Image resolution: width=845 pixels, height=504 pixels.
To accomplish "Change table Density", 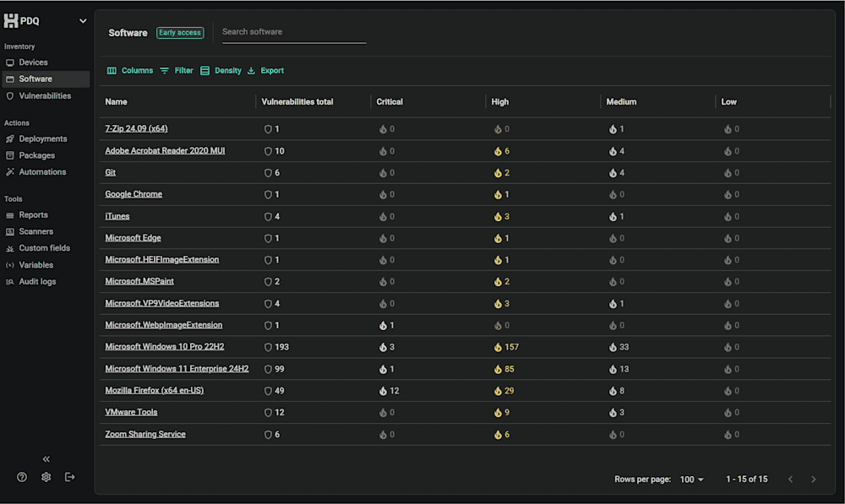I will (x=221, y=71).
